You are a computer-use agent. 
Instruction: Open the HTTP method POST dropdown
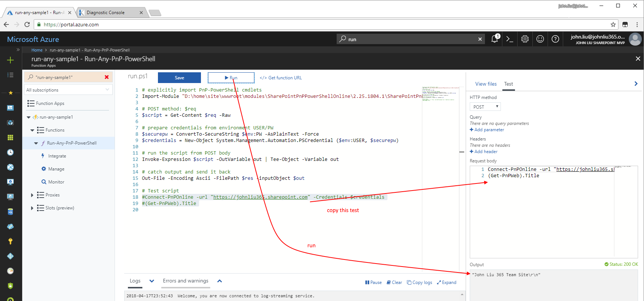pyautogui.click(x=485, y=107)
